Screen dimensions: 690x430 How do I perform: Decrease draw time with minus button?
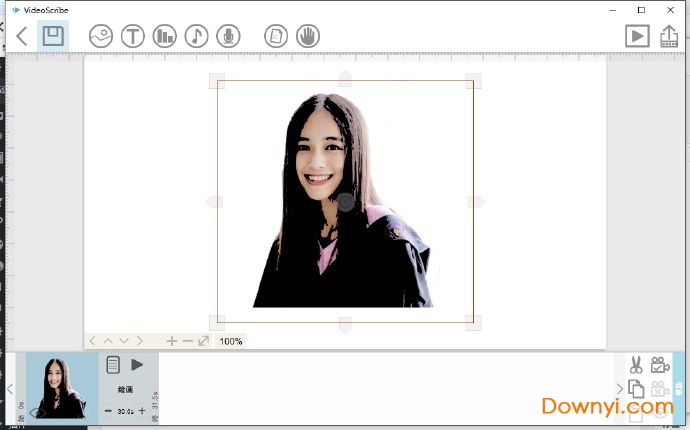coord(108,411)
